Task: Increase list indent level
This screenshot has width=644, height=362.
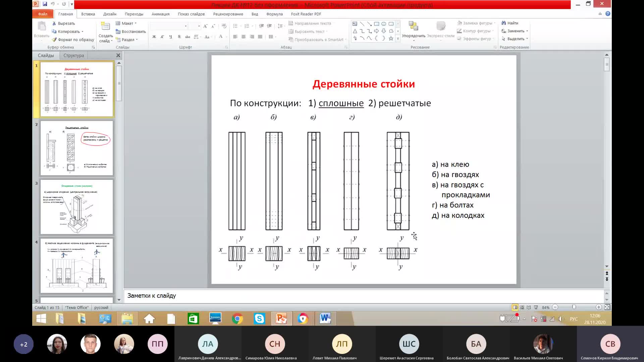Action: click(269, 26)
